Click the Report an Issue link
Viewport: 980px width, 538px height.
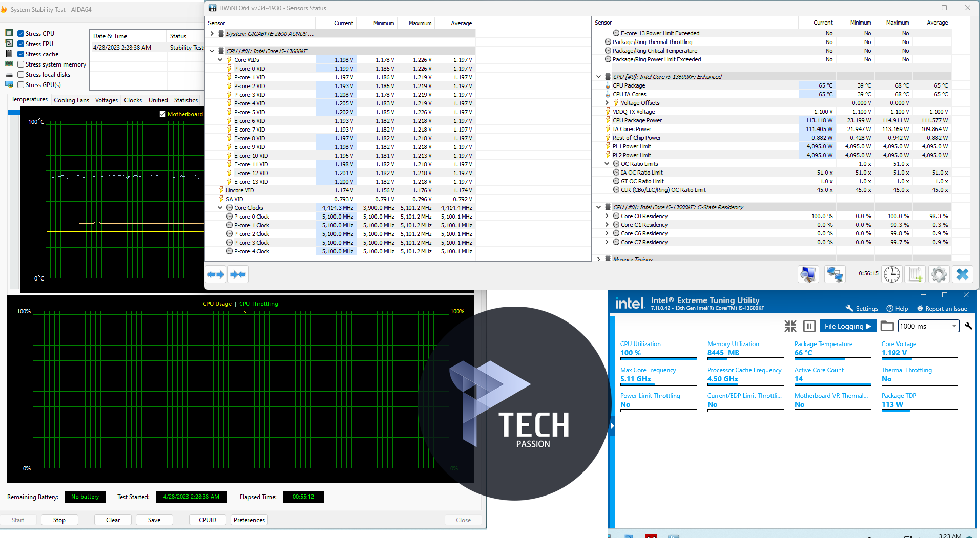pos(942,309)
